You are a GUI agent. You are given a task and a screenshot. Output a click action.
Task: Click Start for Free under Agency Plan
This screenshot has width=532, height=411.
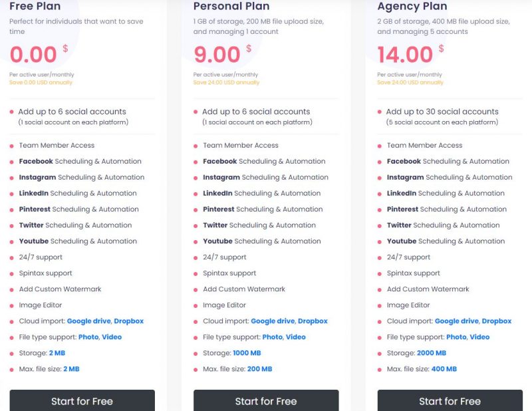[450, 400]
